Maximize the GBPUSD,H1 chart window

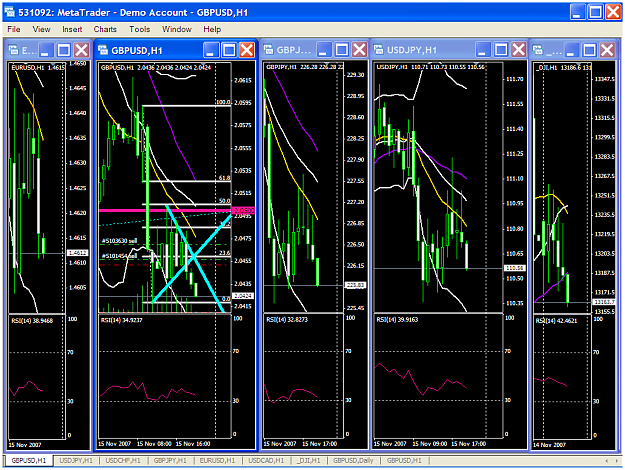pyautogui.click(x=229, y=50)
